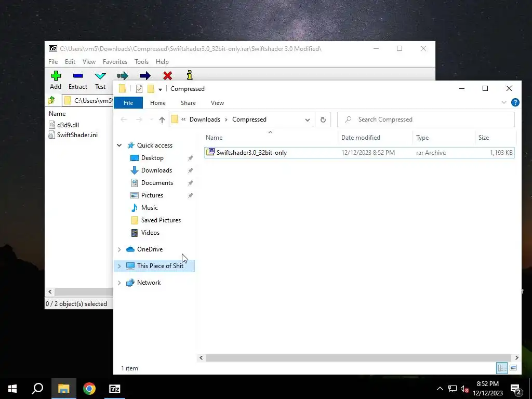Open the Help menu in 7-Zip

point(162,62)
